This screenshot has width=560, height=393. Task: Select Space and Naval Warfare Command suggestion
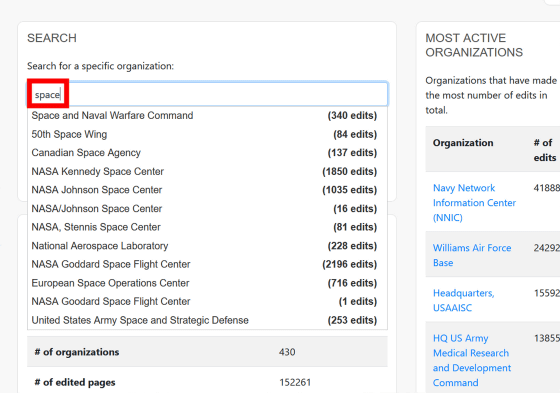click(x=208, y=115)
